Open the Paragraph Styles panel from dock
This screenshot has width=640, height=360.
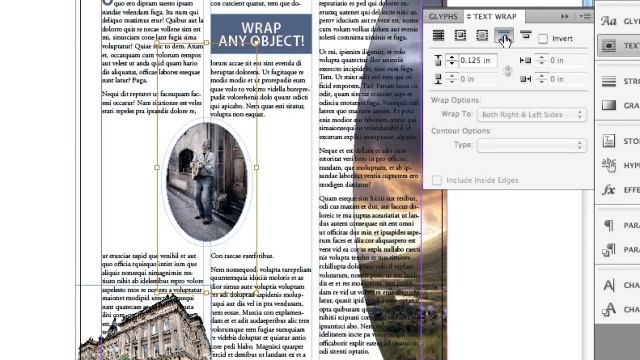pyautogui.click(x=618, y=249)
